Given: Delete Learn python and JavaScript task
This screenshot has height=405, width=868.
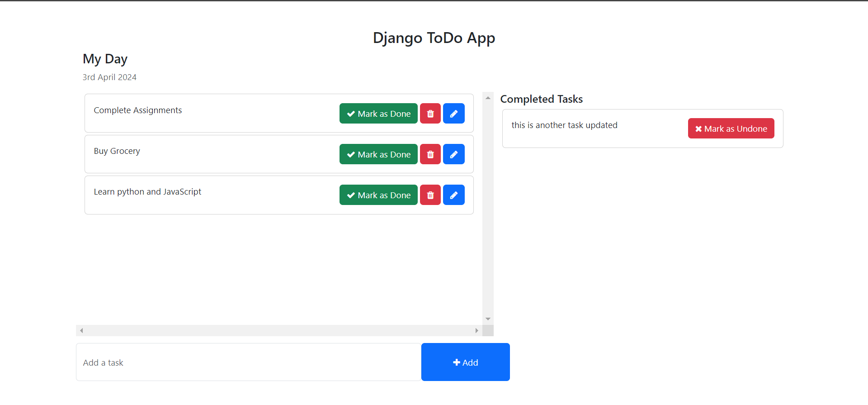Looking at the screenshot, I should pyautogui.click(x=430, y=195).
